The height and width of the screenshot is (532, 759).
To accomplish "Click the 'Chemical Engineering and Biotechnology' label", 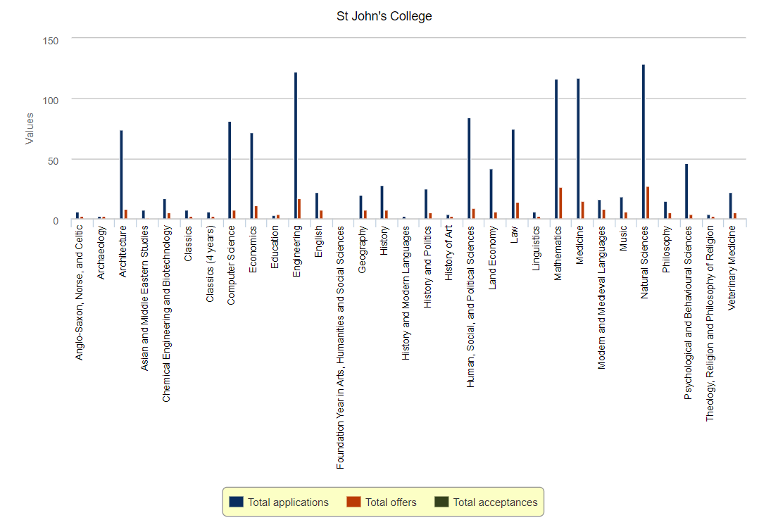I will click(166, 313).
